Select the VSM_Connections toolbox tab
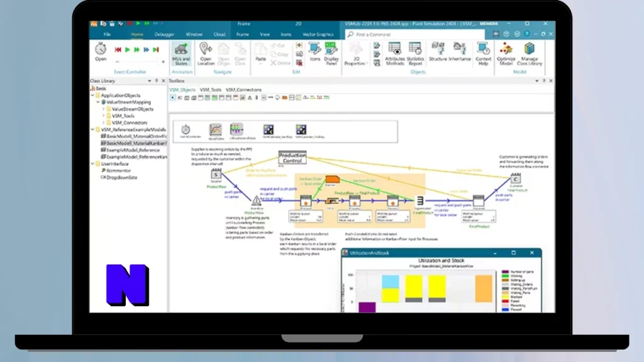Image resolution: width=644 pixels, height=362 pixels. coord(243,89)
